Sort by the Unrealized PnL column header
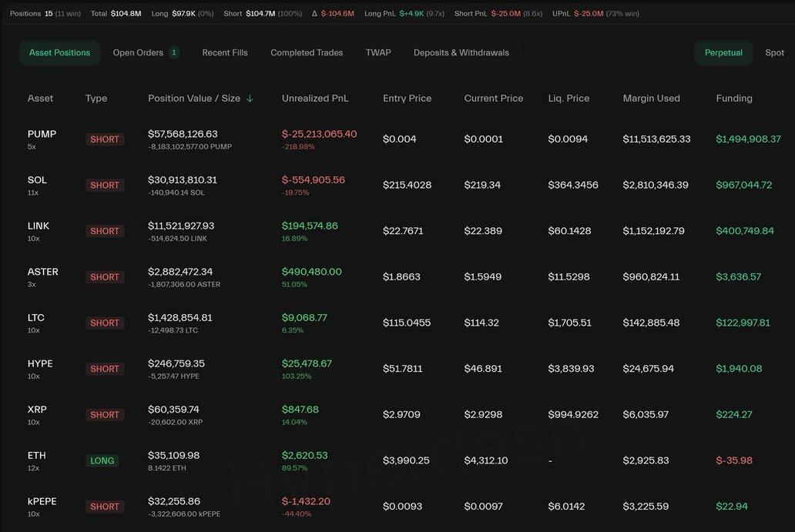 coord(315,99)
